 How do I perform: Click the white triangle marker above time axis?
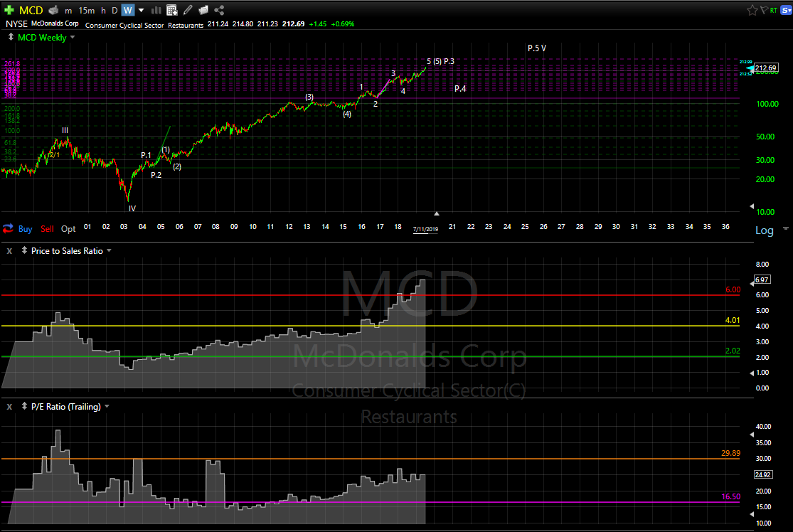tap(437, 214)
